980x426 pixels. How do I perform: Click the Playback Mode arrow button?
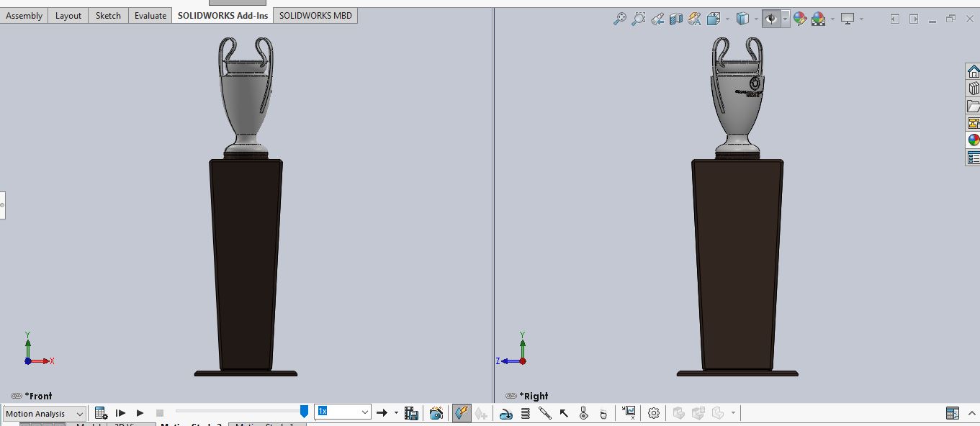pos(382,413)
